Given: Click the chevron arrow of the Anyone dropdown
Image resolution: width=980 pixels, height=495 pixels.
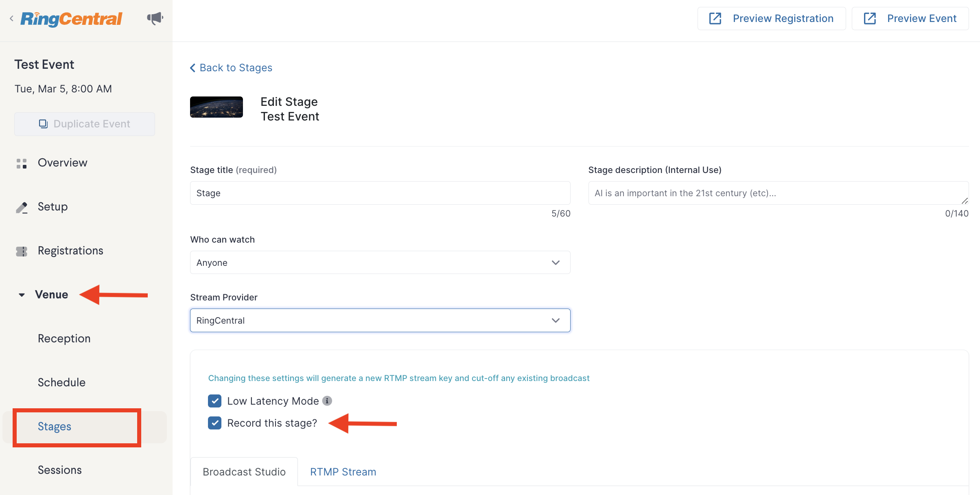Looking at the screenshot, I should [556, 263].
